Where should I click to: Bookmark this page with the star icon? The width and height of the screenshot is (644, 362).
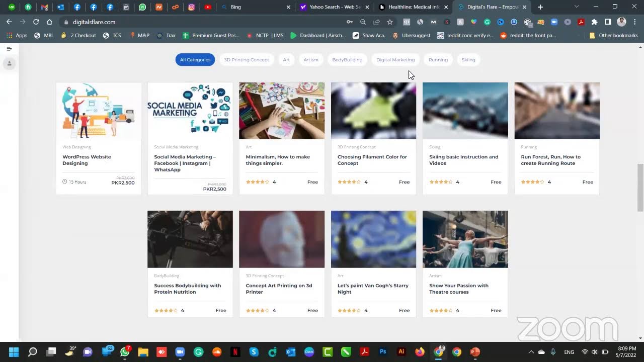(389, 22)
